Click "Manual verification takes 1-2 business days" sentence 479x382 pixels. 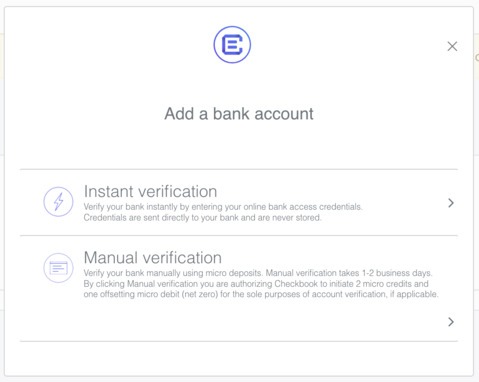pos(349,273)
